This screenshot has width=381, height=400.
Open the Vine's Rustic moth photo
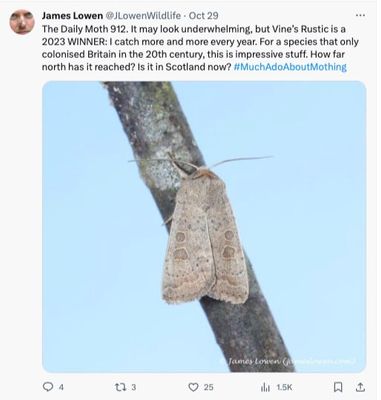pyautogui.click(x=204, y=227)
